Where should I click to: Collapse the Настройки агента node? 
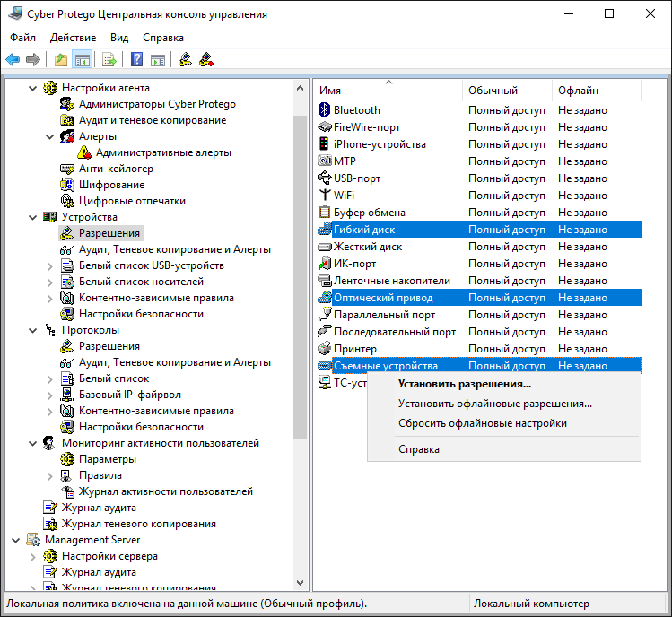[x=32, y=88]
